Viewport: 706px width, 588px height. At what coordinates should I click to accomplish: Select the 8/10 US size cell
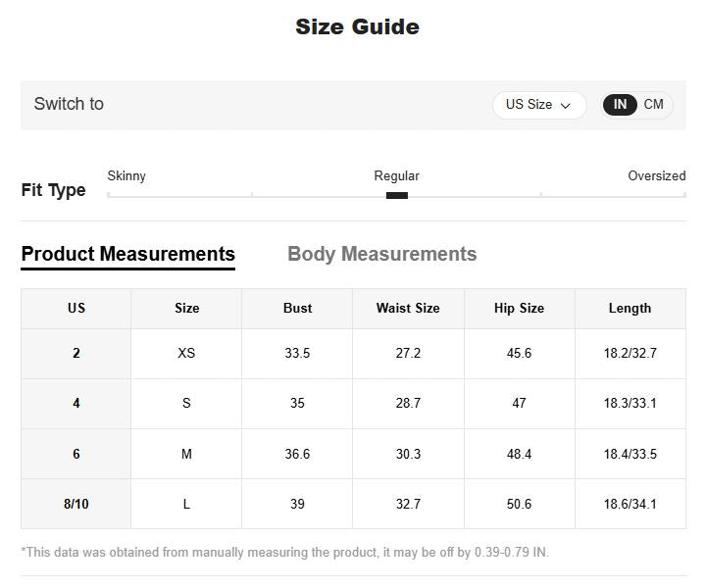(76, 504)
